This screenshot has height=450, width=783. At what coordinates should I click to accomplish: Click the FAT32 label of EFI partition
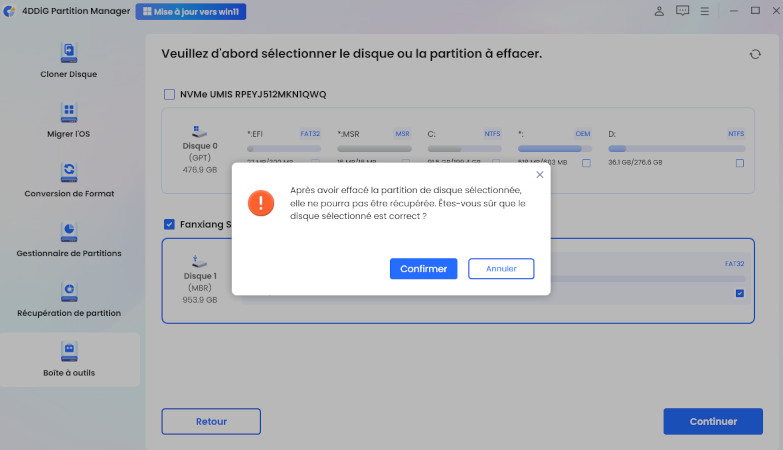pos(310,133)
